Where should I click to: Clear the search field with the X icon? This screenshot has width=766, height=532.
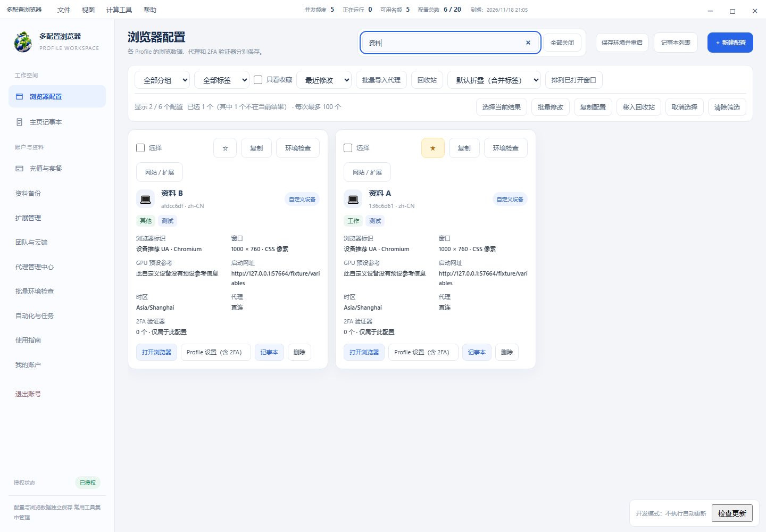[528, 43]
